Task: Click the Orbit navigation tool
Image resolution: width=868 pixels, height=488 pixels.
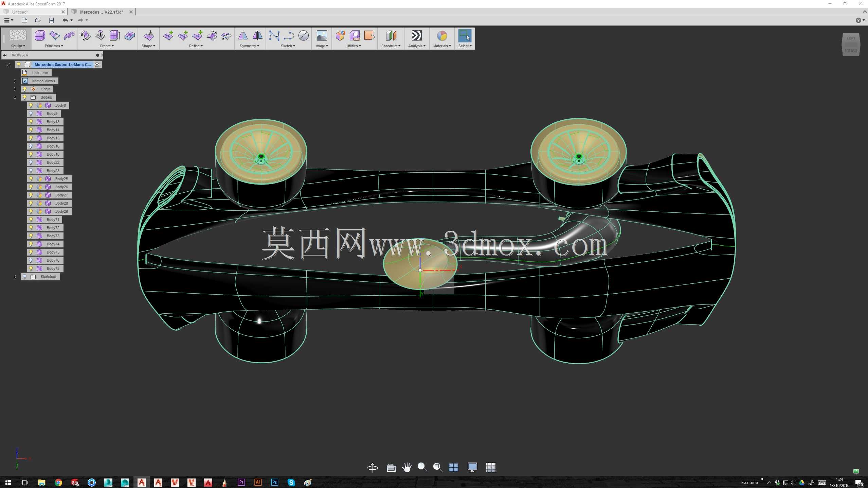Action: click(x=373, y=468)
